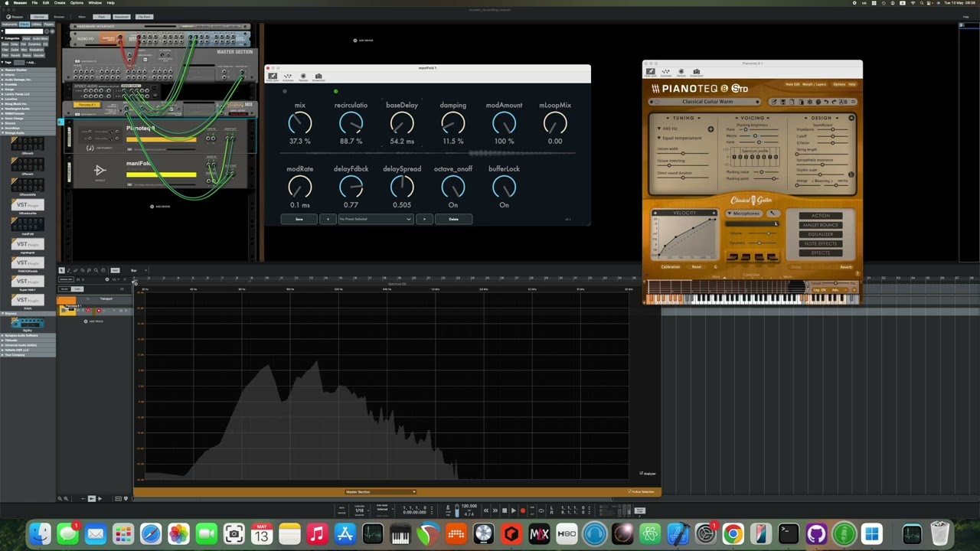The image size is (980, 551).
Task: Click Pianoteq save preset floppy icon
Action: click(x=782, y=102)
